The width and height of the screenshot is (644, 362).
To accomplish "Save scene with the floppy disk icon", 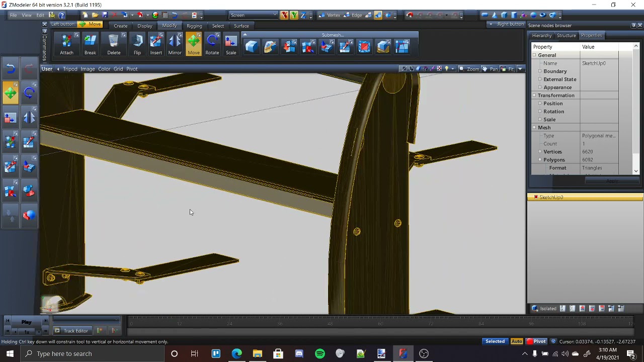I will [x=105, y=15].
